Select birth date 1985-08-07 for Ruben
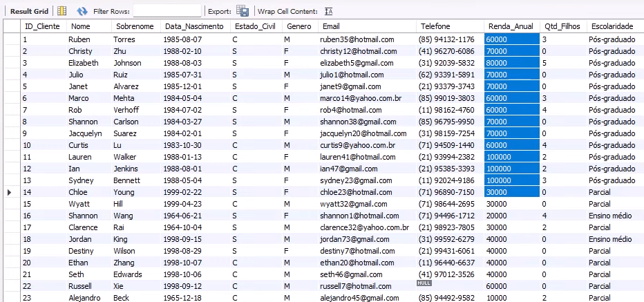Screen dimensions: 644x302 183,39
